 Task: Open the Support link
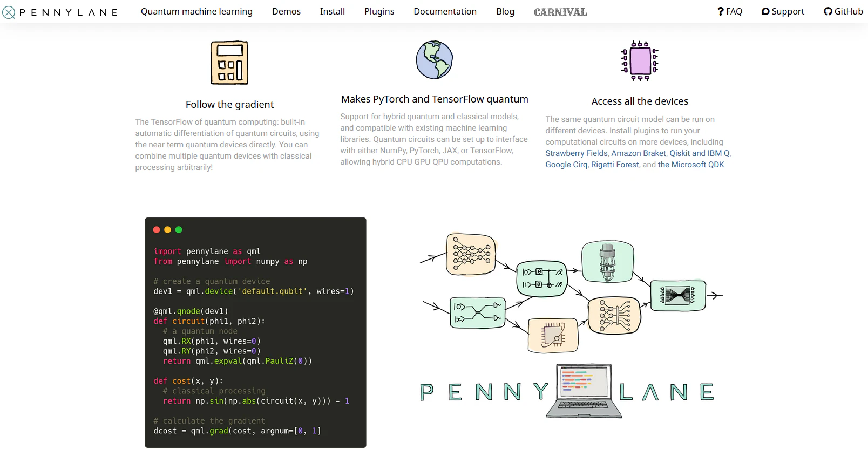tap(783, 11)
